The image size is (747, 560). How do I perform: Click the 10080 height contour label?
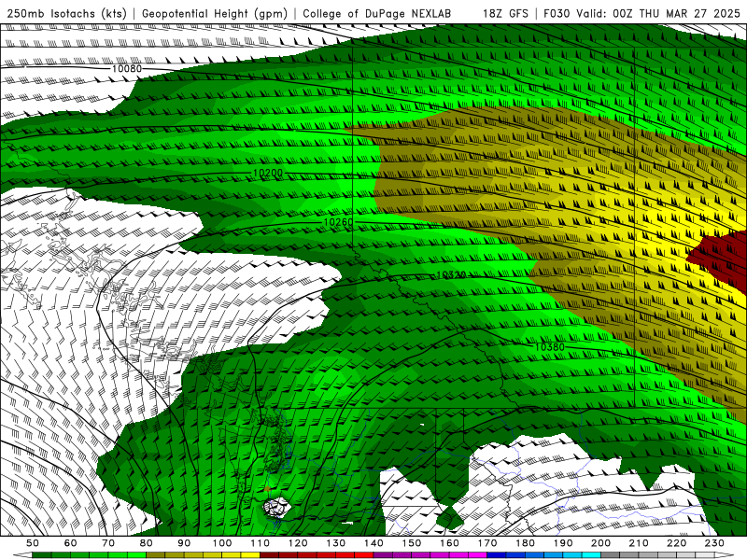tap(127, 68)
